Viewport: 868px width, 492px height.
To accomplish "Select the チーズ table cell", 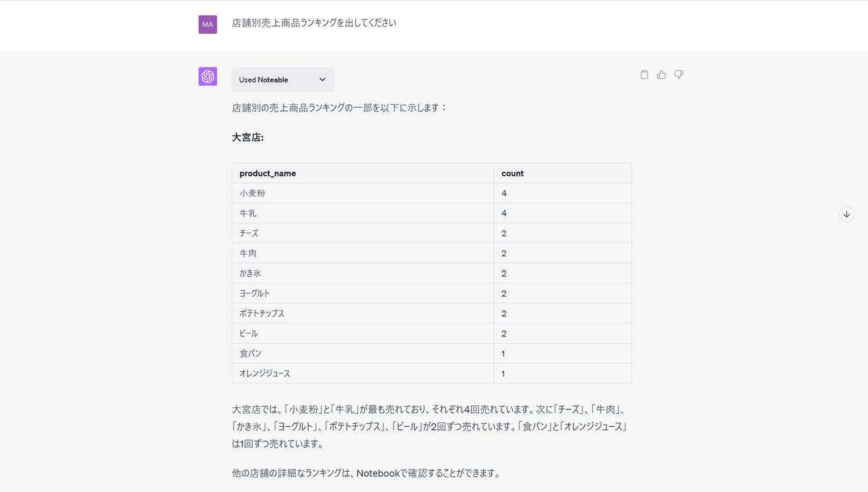I will pyautogui.click(x=362, y=234).
